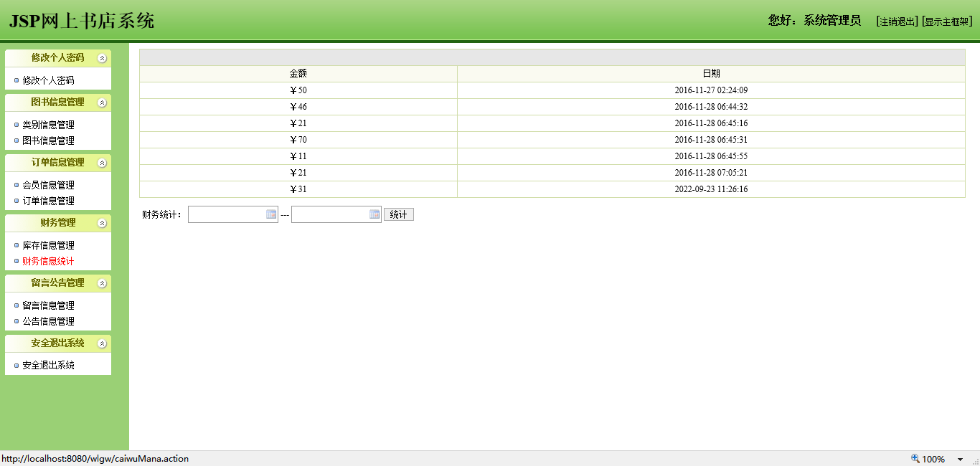Click the zoom magnifier icon in status bar
This screenshot has width=980, height=466.
915,459
